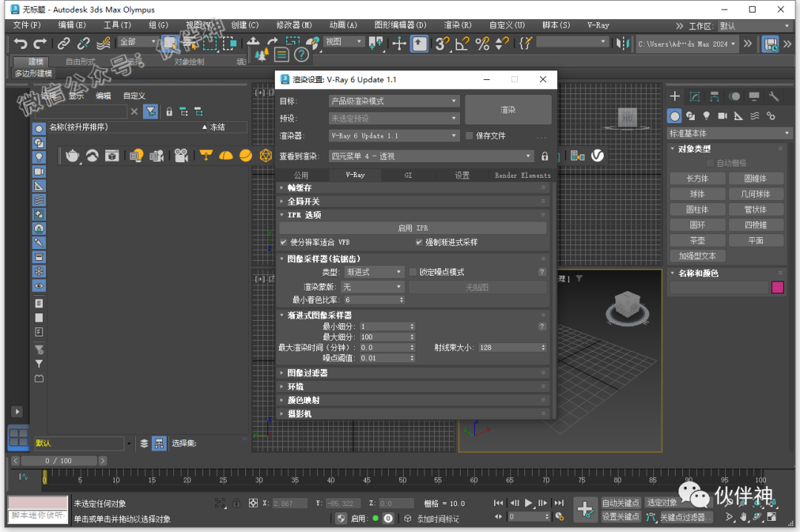The height and width of the screenshot is (532, 800).
Task: Open the 渲染(R) menu
Action: [x=458, y=25]
